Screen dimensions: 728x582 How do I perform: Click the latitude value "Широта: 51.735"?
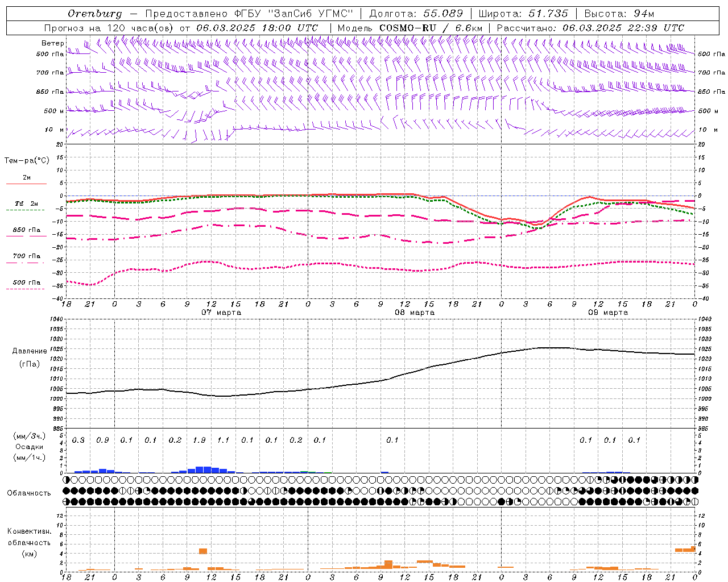(523, 14)
